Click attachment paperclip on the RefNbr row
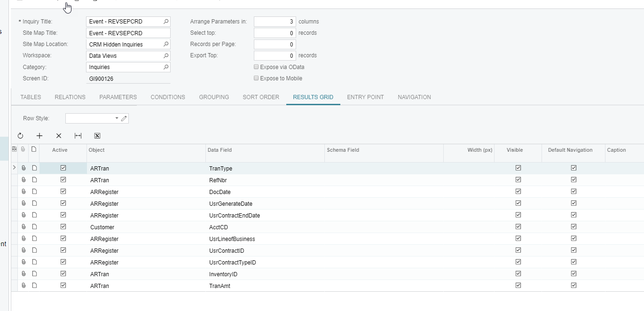Screen dimensions: 644x311 24,180
